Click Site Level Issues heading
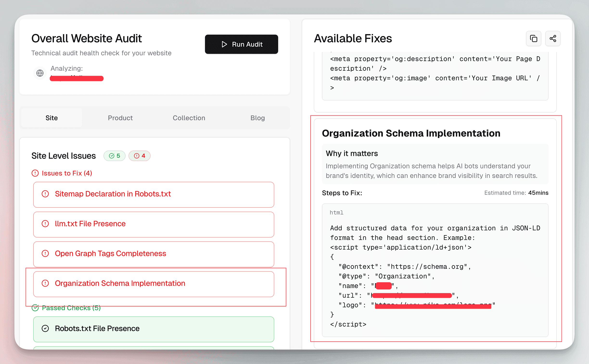589x364 pixels. pos(64,156)
